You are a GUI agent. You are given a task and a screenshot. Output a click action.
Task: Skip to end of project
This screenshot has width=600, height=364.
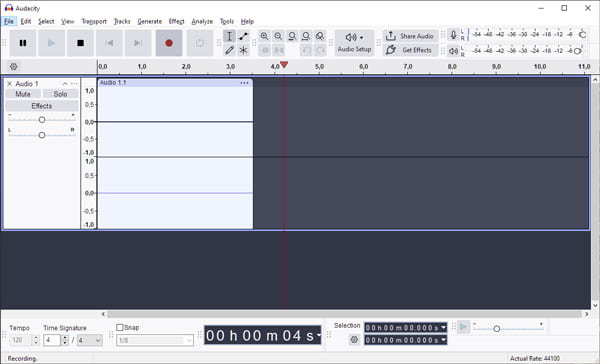pos(138,43)
